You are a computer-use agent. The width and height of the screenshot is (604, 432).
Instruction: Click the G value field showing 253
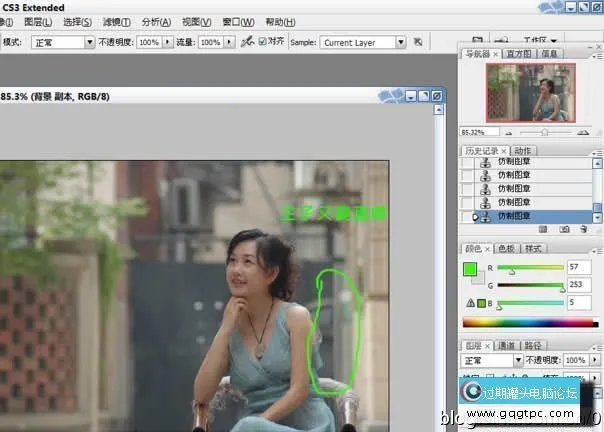(579, 285)
